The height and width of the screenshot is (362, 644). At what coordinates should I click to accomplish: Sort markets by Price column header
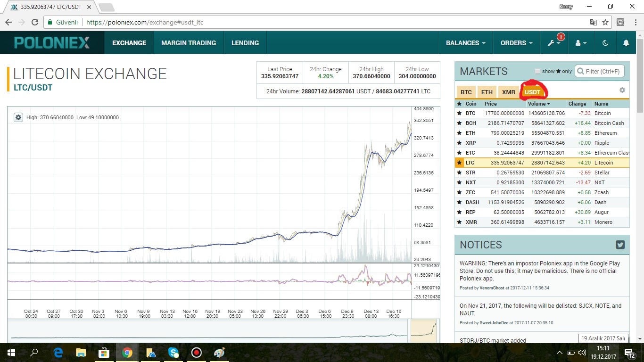click(490, 104)
